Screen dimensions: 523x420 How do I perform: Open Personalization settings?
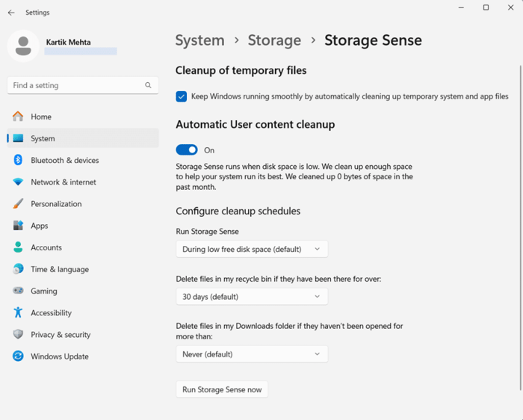(x=83, y=203)
